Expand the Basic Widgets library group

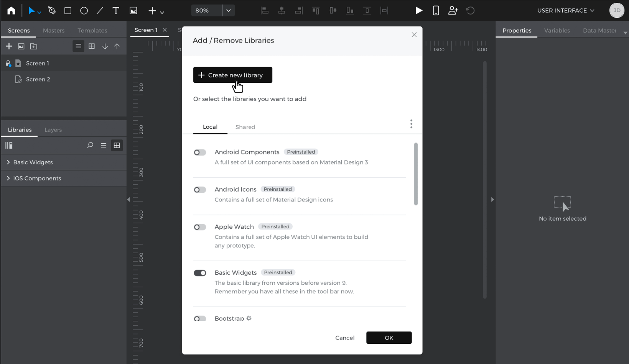click(8, 162)
